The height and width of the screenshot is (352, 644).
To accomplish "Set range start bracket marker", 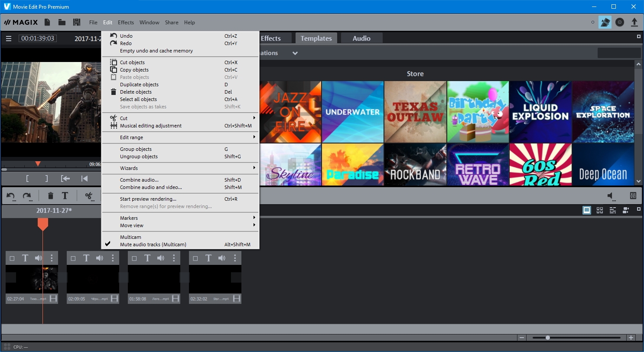I will (x=27, y=179).
